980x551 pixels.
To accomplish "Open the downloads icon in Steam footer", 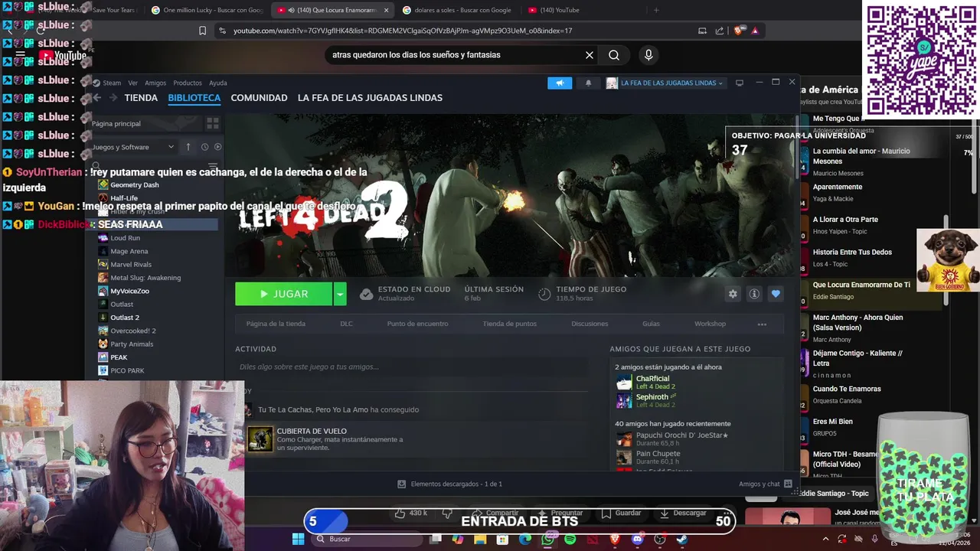I will [x=401, y=484].
